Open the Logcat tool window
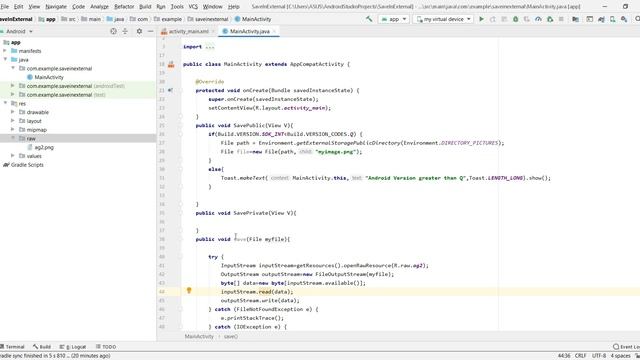The width and height of the screenshot is (640, 360). pos(73,347)
